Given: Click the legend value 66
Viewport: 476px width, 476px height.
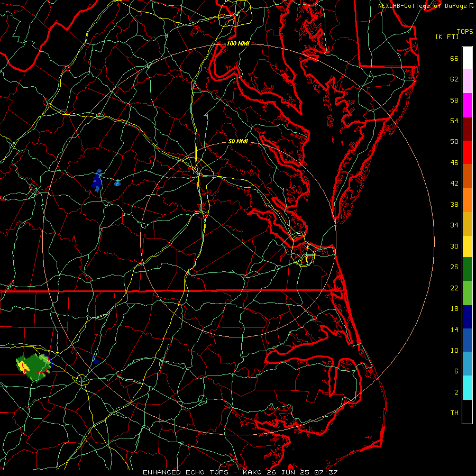Looking at the screenshot, I should coord(454,58).
